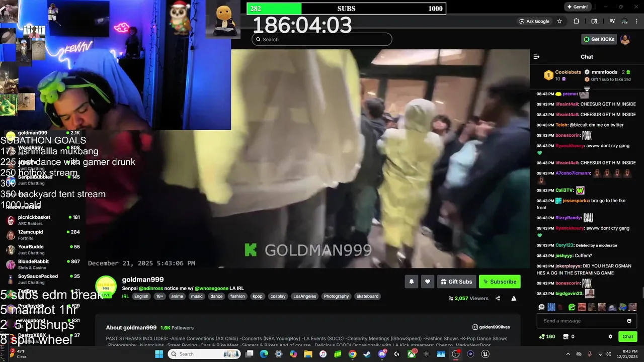The width and height of the screenshot is (644, 362).
Task: Collapse the chat panel with arrow icon
Action: click(536, 57)
